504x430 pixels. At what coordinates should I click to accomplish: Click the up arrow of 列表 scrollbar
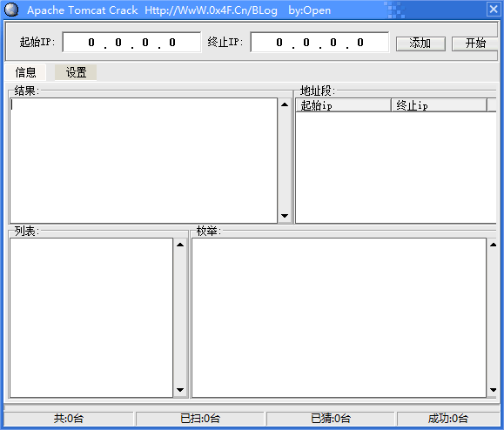pyautogui.click(x=180, y=245)
